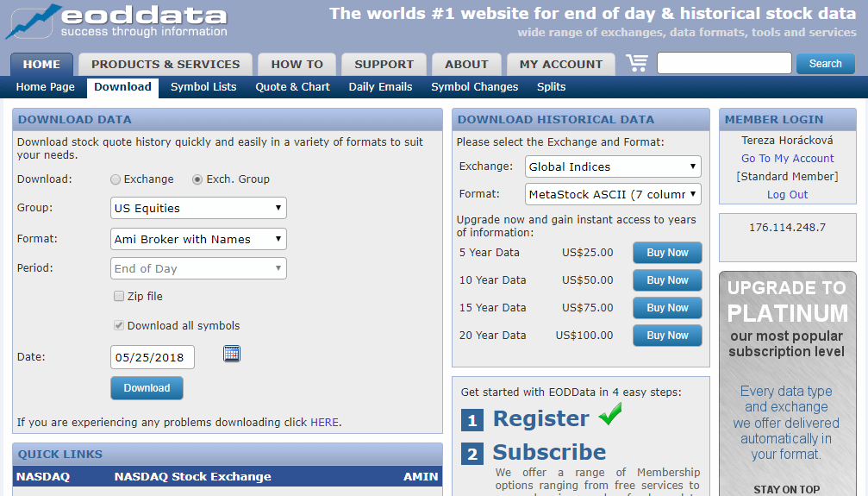Click the Upgrade to Platinum banner
868x496 pixels.
[787, 384]
